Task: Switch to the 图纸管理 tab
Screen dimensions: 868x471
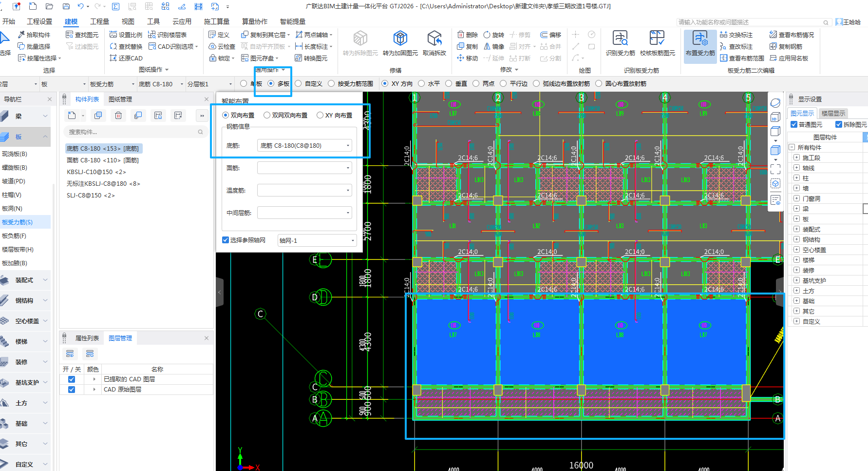Action: (x=120, y=99)
